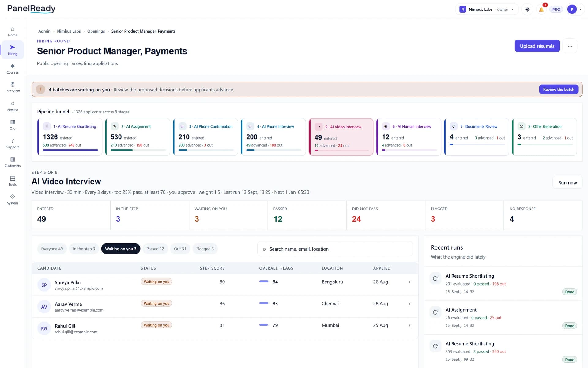Open the Nimbus Labs workspace dropdown

487,10
